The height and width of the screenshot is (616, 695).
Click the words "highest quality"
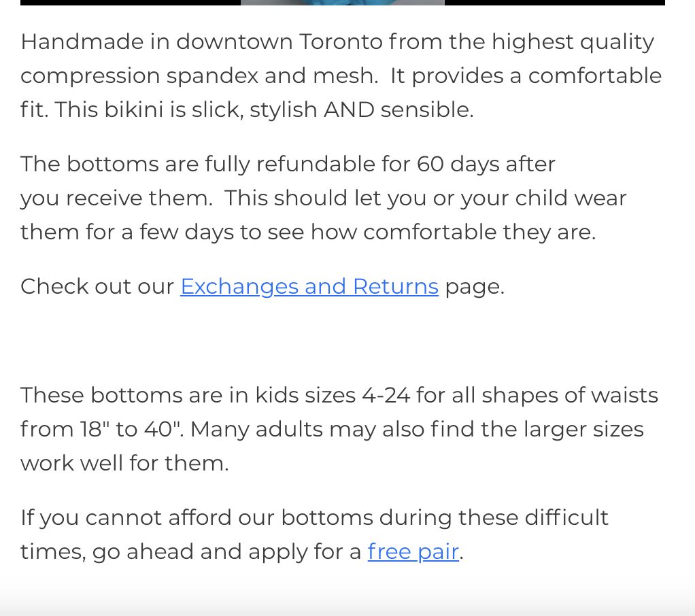[573, 42]
